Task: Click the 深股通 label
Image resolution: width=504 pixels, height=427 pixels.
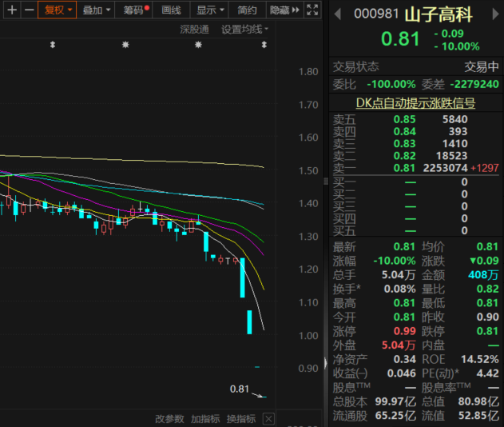Action: [194, 30]
